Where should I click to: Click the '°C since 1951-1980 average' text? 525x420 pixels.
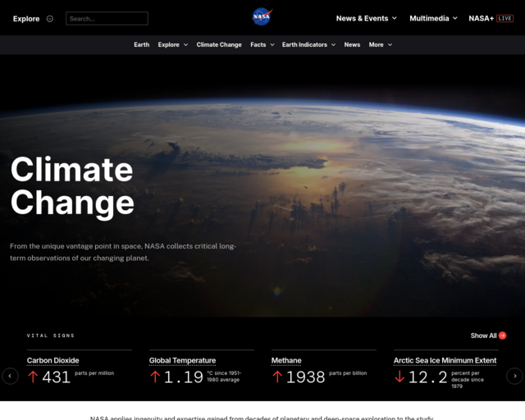pos(224,377)
